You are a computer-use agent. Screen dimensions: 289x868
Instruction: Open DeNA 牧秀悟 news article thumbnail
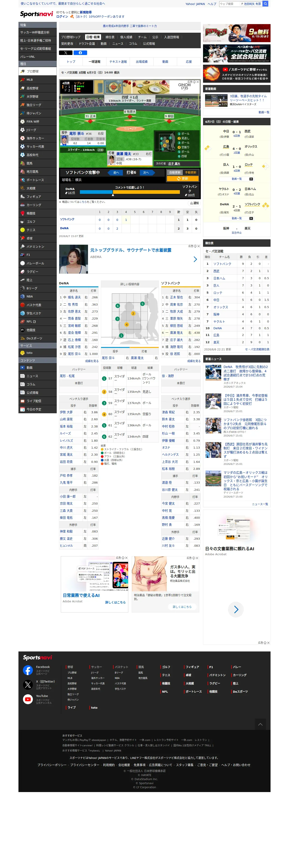click(x=213, y=373)
